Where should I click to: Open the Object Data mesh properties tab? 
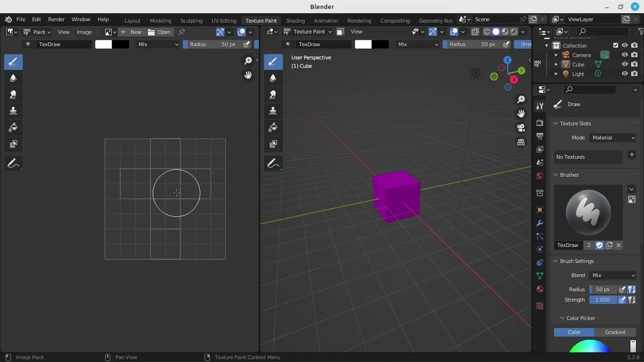540,276
